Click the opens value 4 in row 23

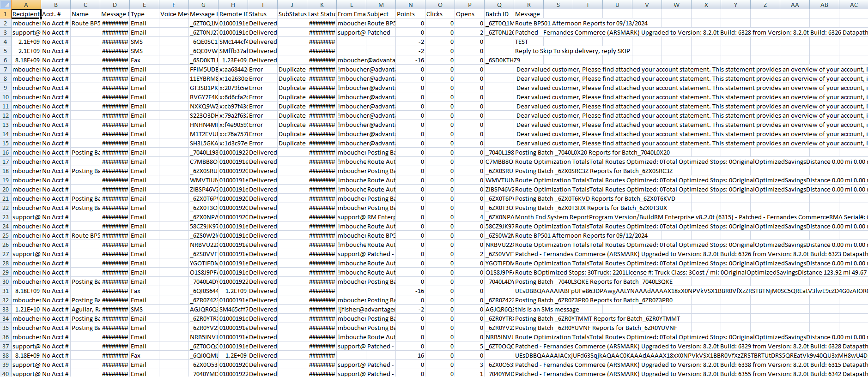469,217
